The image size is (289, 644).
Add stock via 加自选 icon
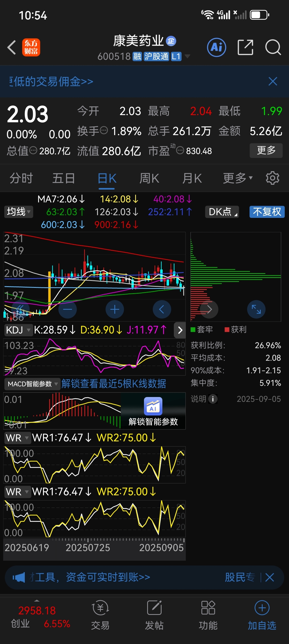262,616
